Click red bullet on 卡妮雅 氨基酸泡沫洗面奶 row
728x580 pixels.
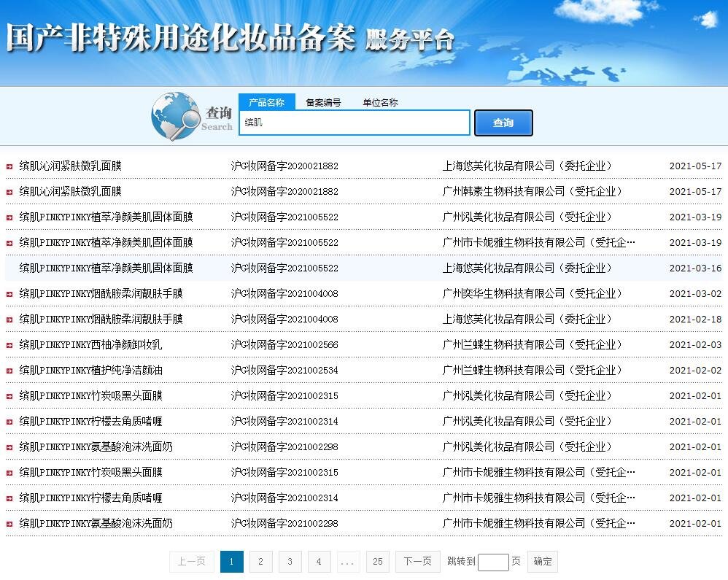9,524
